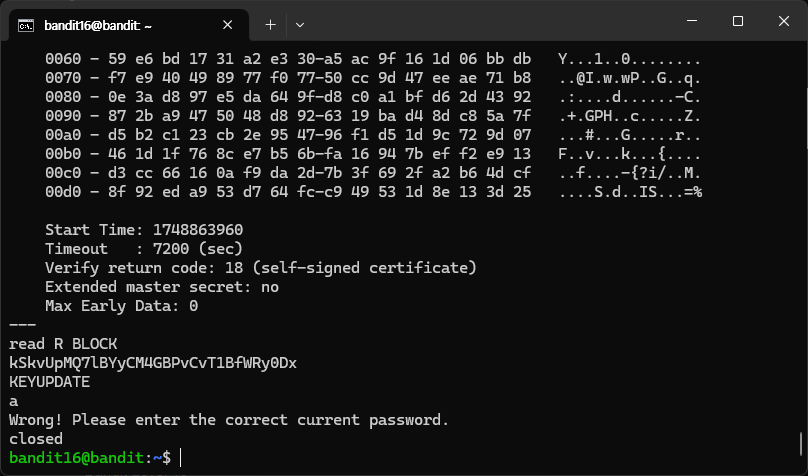Image resolution: width=808 pixels, height=476 pixels.
Task: Click the Verify return code 18 line
Action: tap(261, 268)
